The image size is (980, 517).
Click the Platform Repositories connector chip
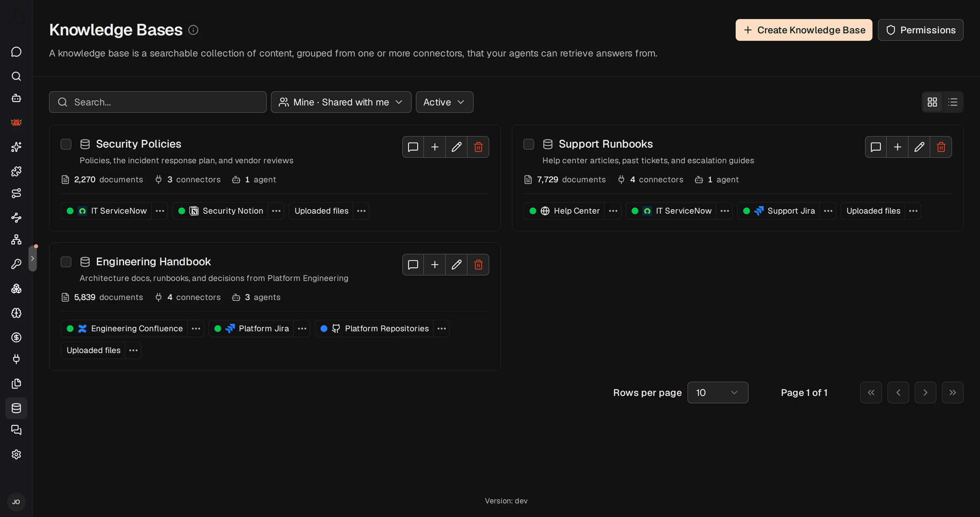[374, 329]
